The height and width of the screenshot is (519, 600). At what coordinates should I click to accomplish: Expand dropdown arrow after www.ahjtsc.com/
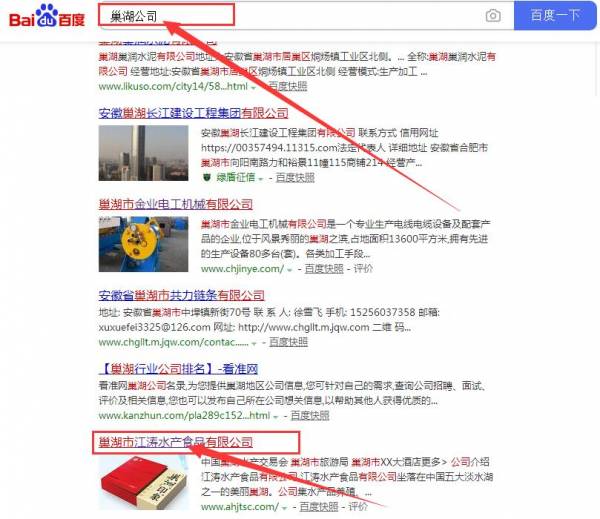point(284,508)
